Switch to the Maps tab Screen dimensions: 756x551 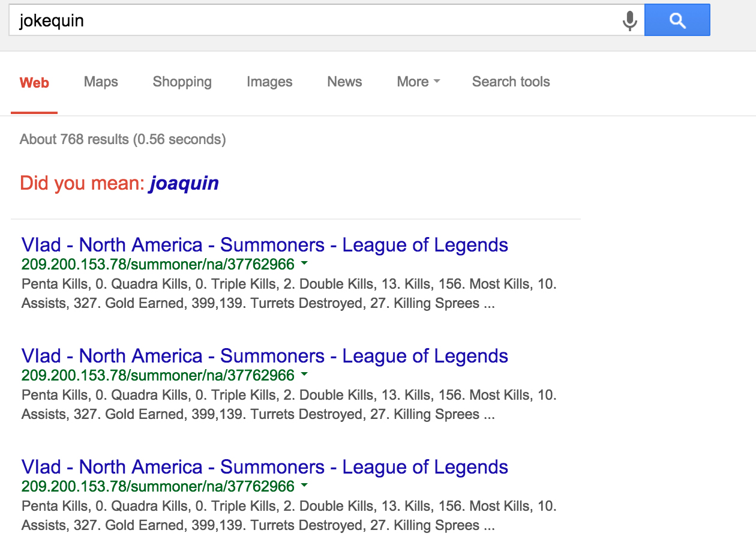(x=101, y=82)
